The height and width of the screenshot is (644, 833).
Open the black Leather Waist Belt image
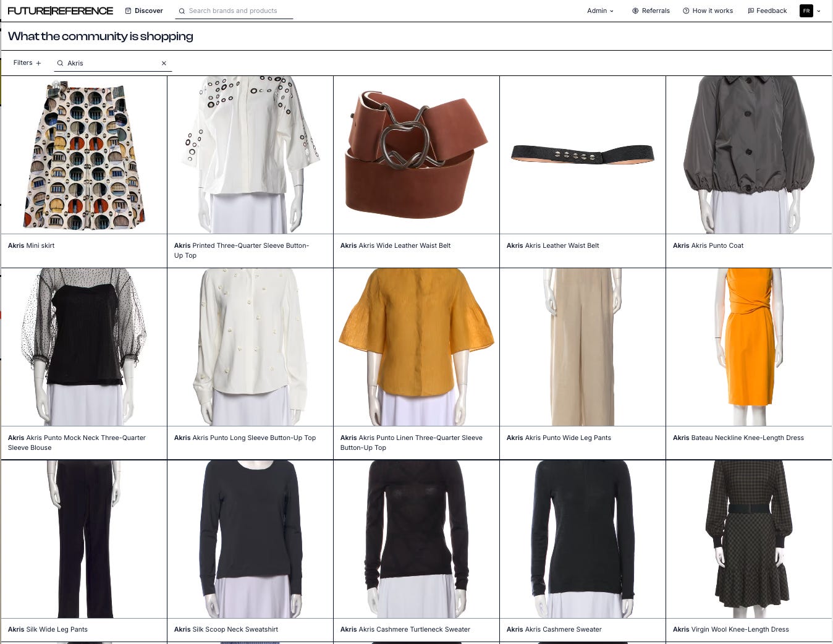tap(583, 155)
